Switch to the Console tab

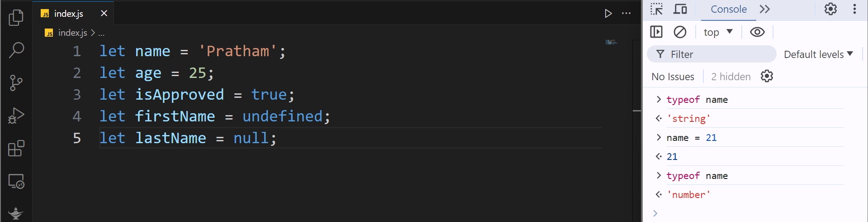[x=728, y=9]
